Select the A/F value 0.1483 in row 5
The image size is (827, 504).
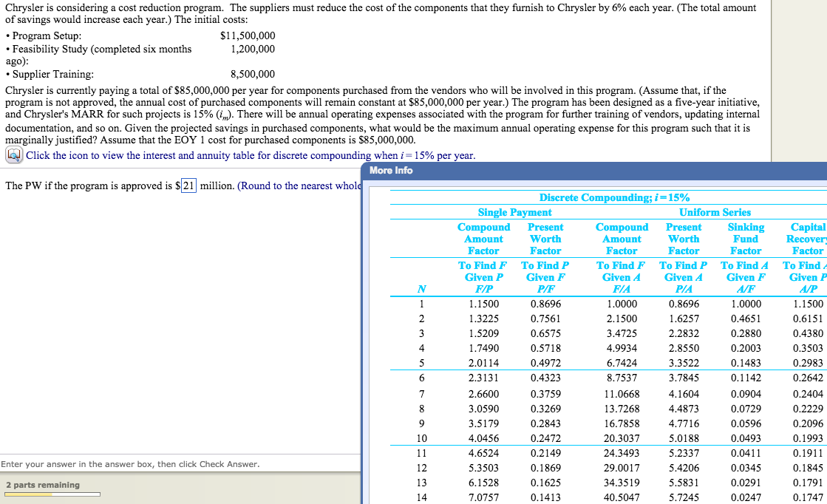click(746, 363)
